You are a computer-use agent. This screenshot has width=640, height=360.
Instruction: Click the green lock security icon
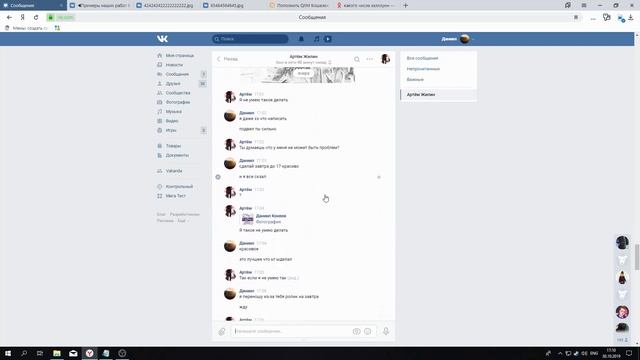point(51,17)
